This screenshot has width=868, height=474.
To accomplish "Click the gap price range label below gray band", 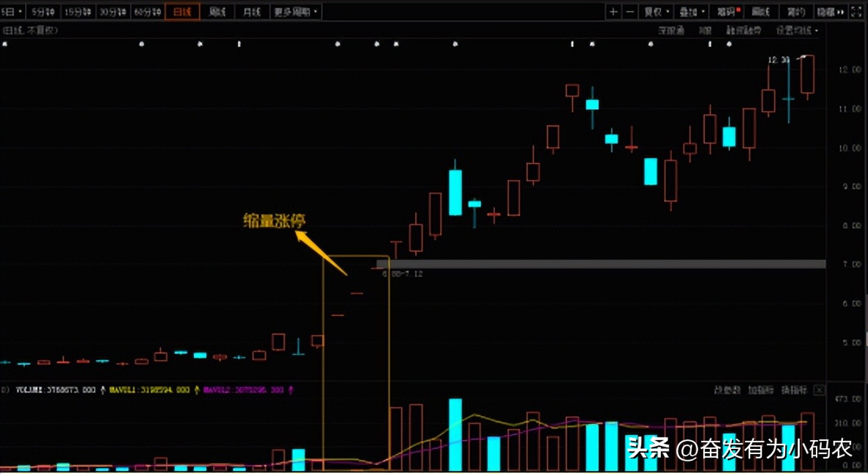I will 402,274.
